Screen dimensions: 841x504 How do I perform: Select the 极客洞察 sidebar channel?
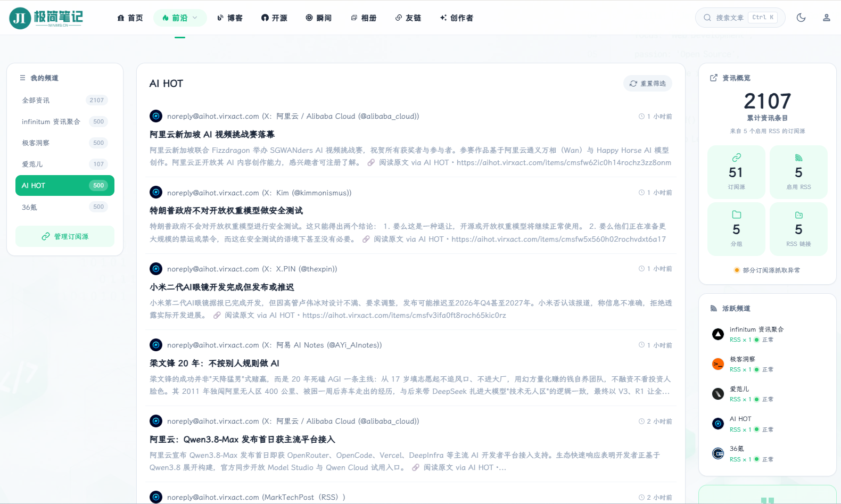click(x=65, y=143)
